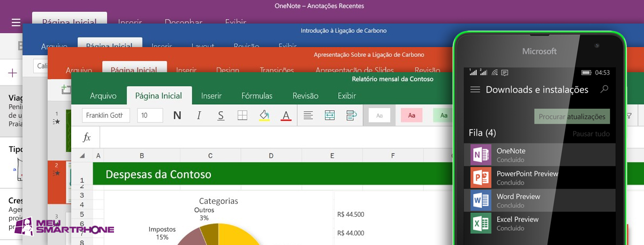644x245 pixels.
Task: Tap the OneNote app icon in the queue
Action: (481, 155)
